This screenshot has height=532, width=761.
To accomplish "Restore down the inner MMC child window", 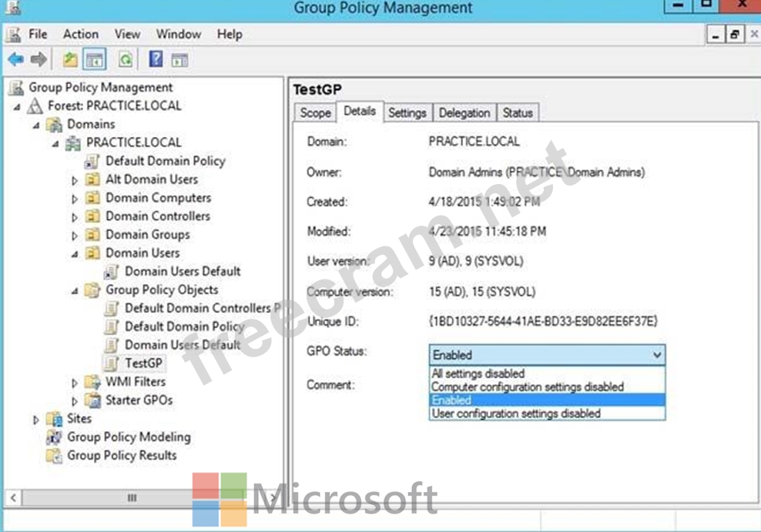I will coord(734,35).
